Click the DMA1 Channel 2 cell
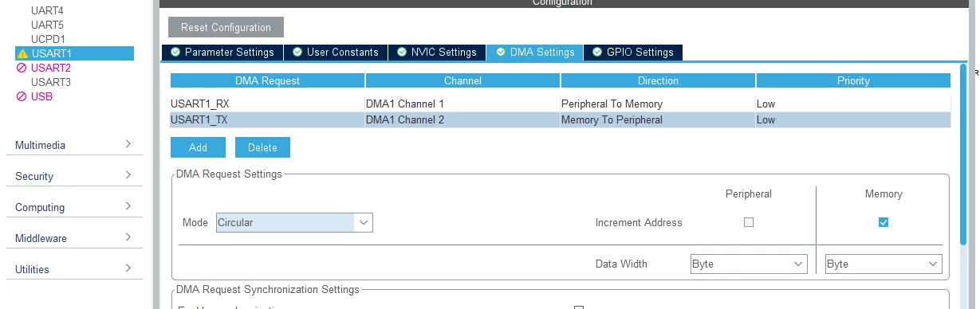Viewport: 980px width, 309px height. [462, 120]
